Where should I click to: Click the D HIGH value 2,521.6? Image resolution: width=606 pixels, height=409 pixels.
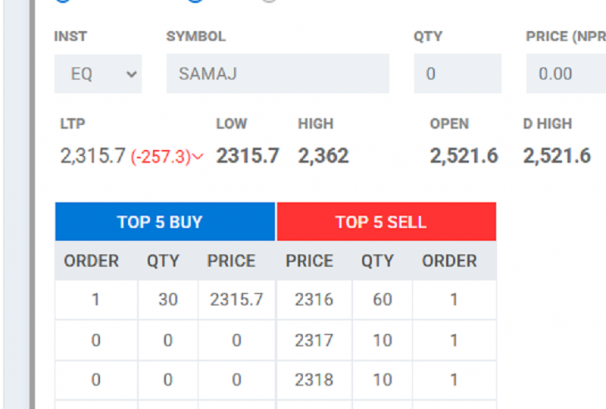[557, 156]
